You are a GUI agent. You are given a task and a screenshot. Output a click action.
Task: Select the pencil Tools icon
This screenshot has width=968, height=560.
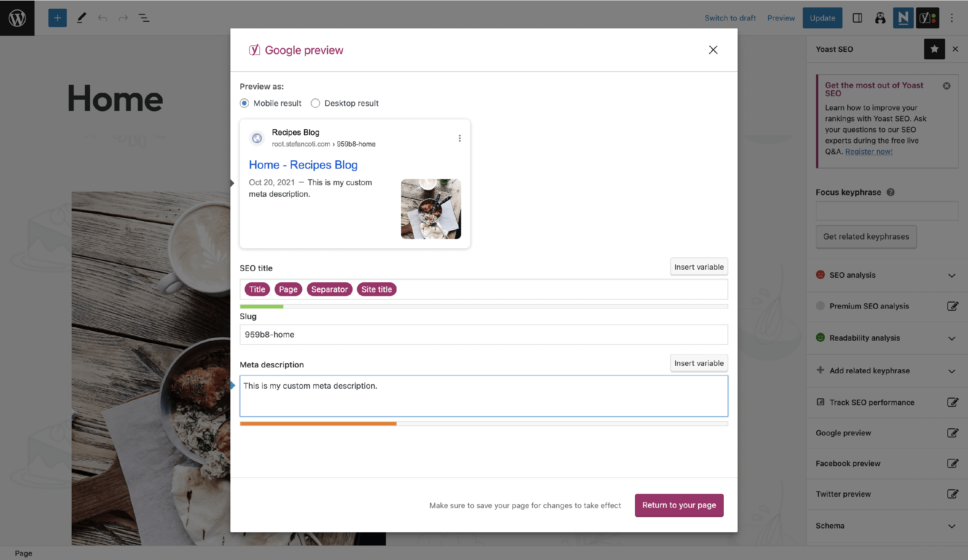point(81,18)
